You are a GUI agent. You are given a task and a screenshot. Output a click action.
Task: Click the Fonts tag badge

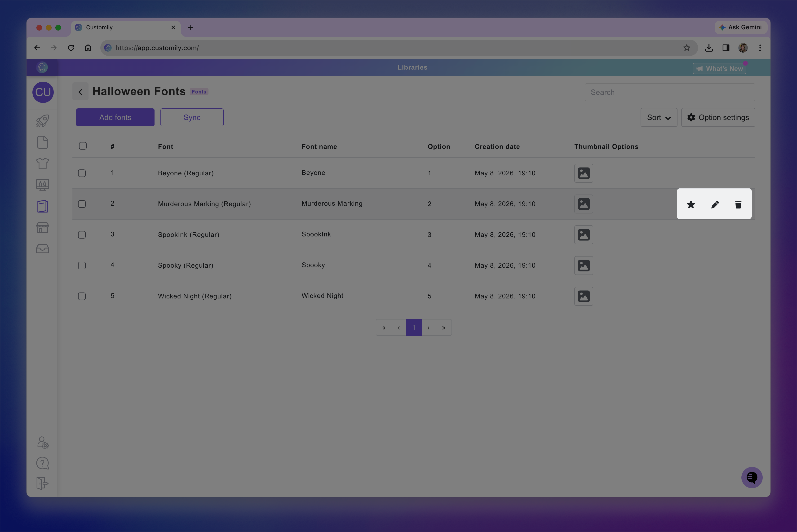click(x=199, y=92)
